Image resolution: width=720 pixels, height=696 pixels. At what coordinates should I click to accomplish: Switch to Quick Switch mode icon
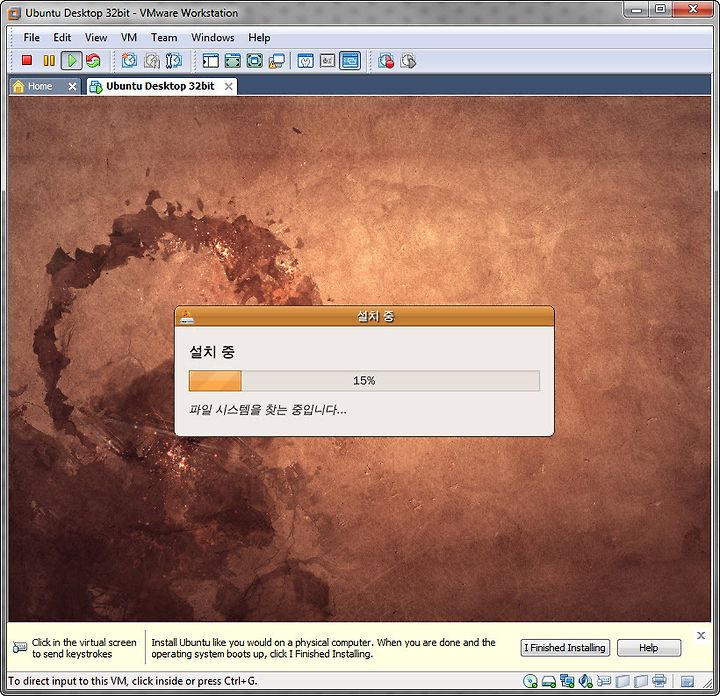click(233, 61)
